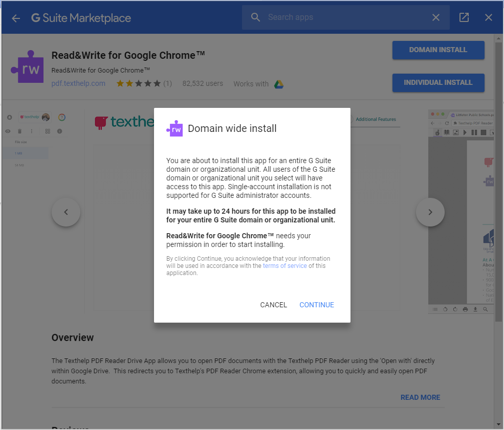This screenshot has height=430, width=504.
Task: Click the star rating of the app
Action: (x=139, y=84)
